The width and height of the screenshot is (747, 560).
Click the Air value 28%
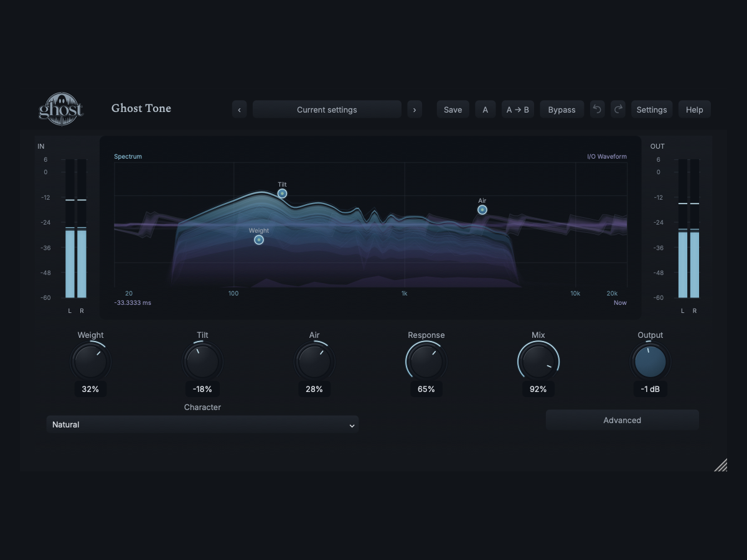(314, 389)
